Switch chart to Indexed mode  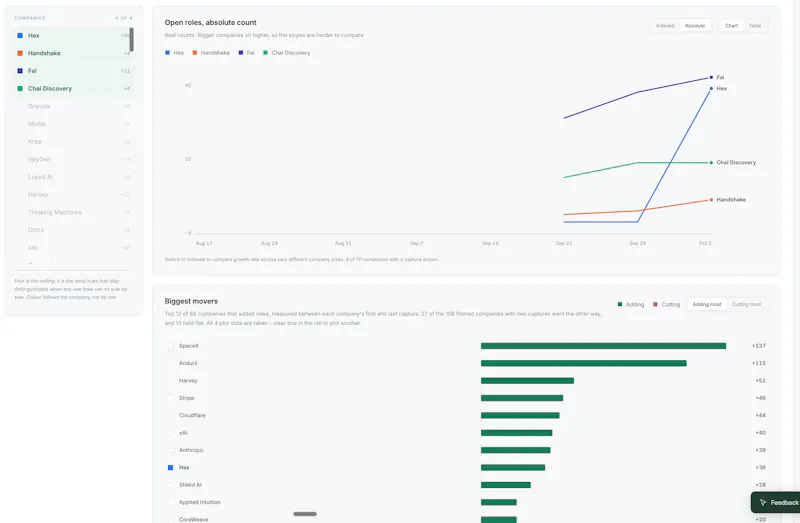(665, 26)
